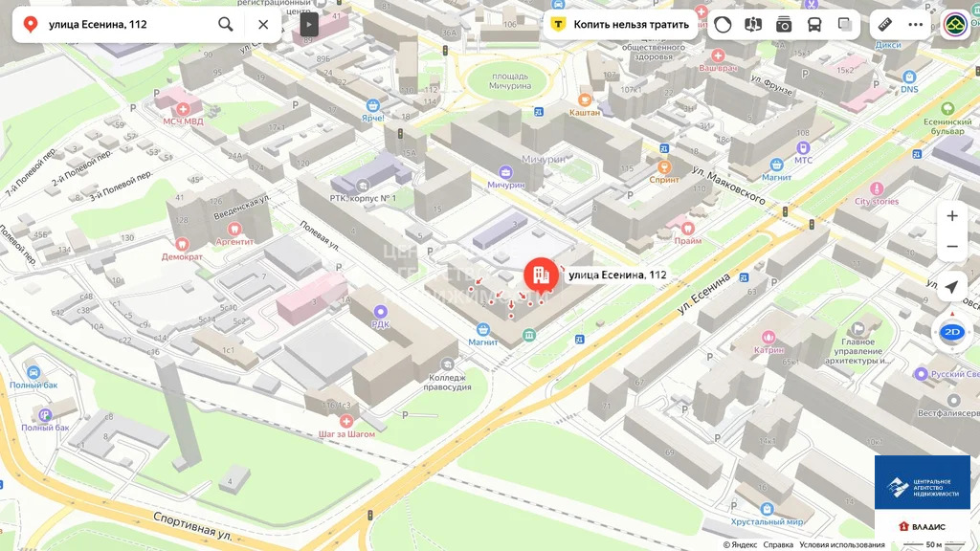
Task: Select the Магнит marker below the red pin
Action: pos(482,329)
